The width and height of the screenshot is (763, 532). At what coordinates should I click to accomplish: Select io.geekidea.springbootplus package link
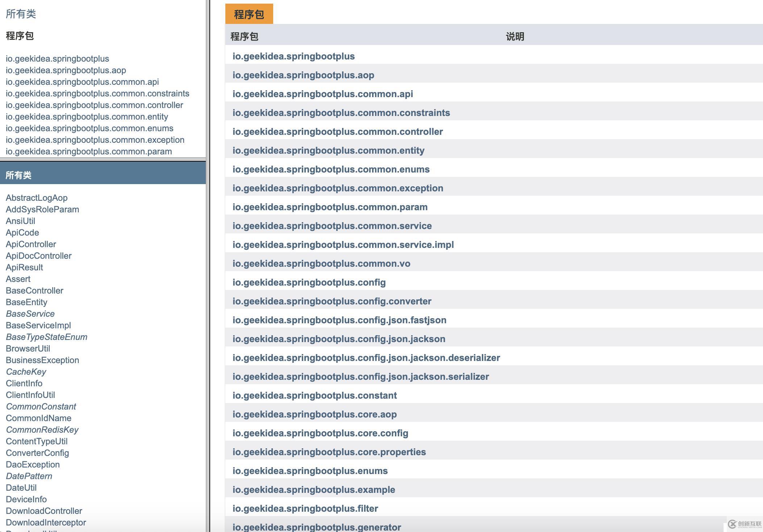coord(294,56)
